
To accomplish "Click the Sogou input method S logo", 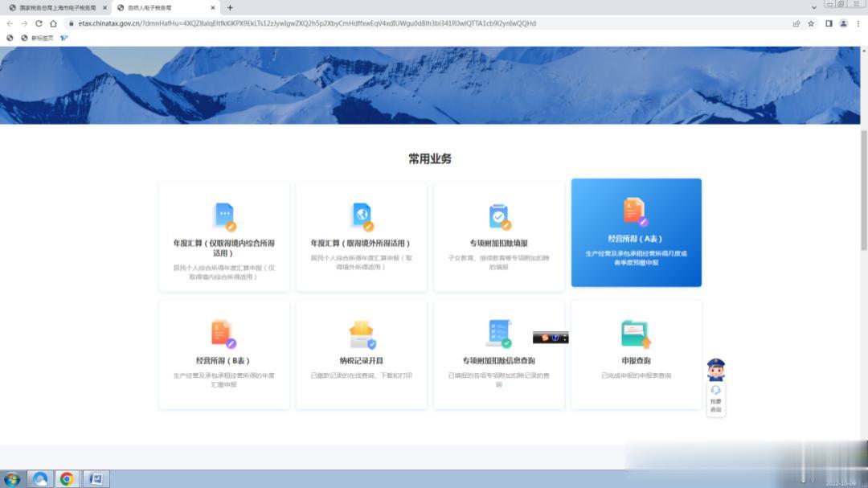I will pos(545,338).
